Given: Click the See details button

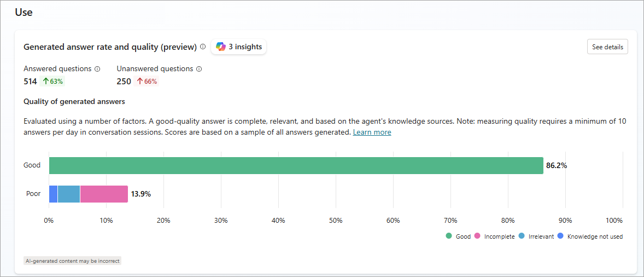Looking at the screenshot, I should (607, 47).
